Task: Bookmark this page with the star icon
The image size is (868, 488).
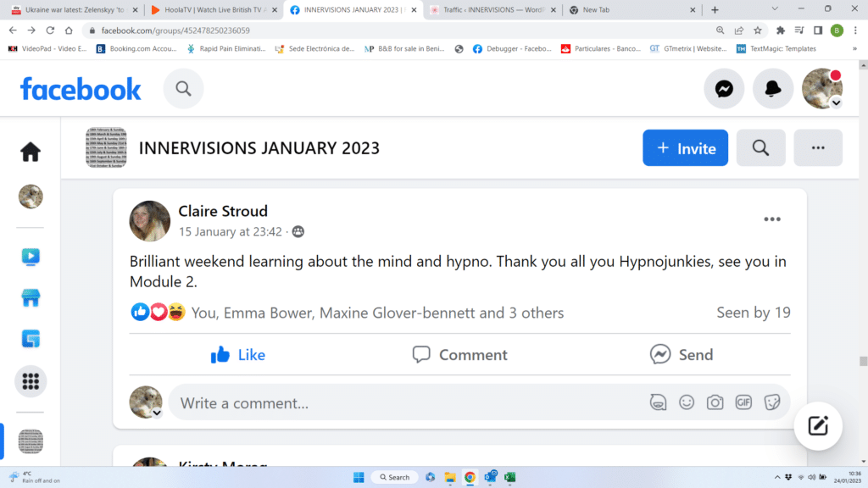Action: [759, 30]
